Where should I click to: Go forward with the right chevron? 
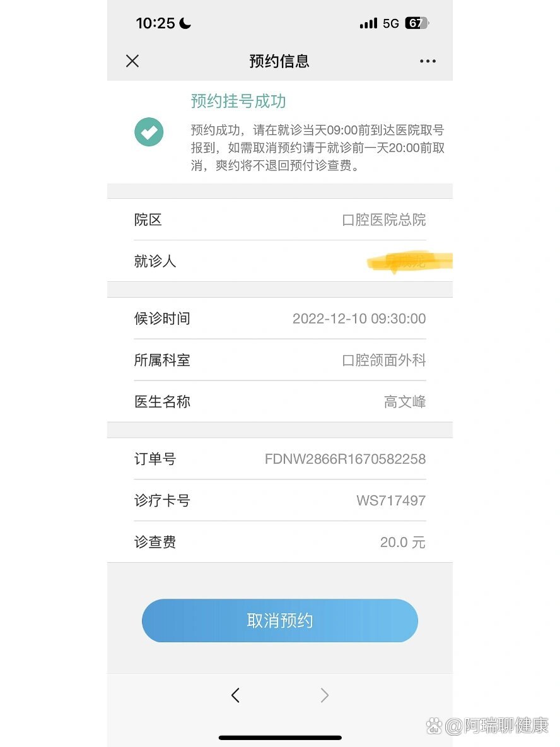[325, 695]
